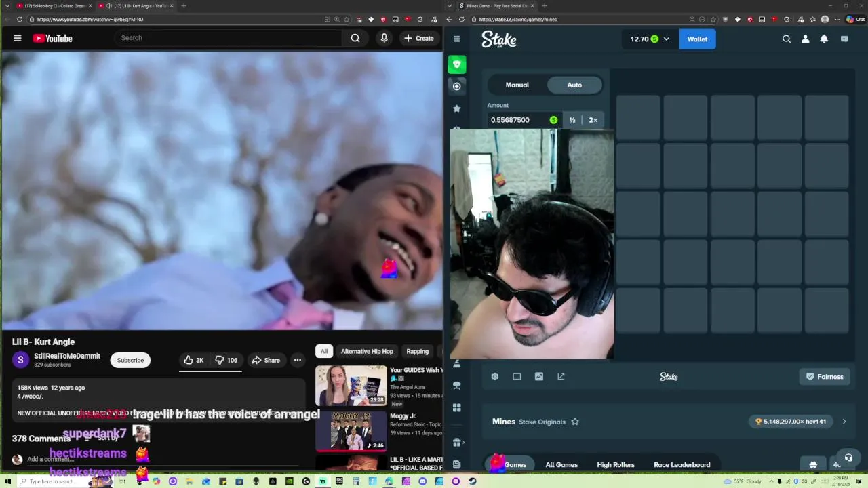Open the Moggy Jr. video thumbnail
Viewport: 868px width, 488px height.
point(351,430)
